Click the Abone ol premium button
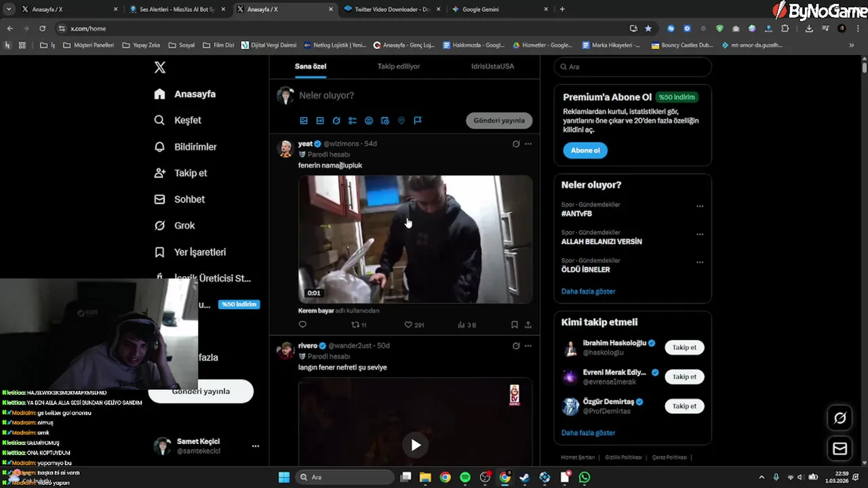 point(585,150)
